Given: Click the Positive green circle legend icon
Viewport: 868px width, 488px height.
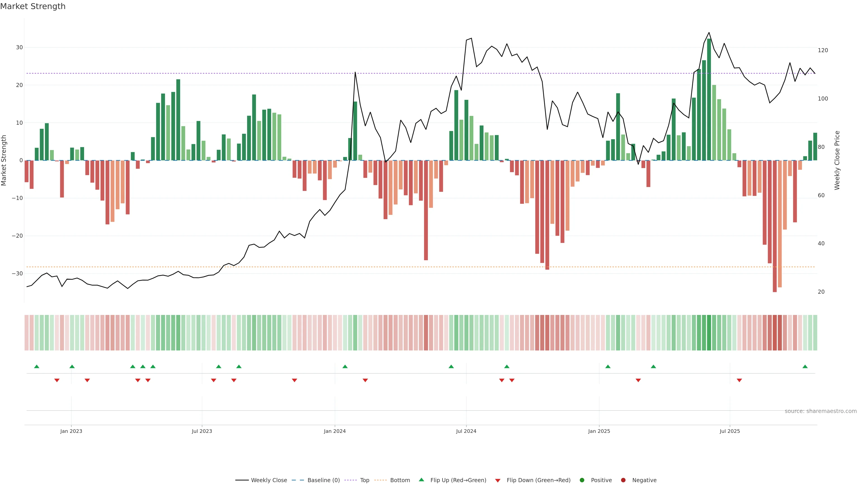Looking at the screenshot, I should click(582, 480).
